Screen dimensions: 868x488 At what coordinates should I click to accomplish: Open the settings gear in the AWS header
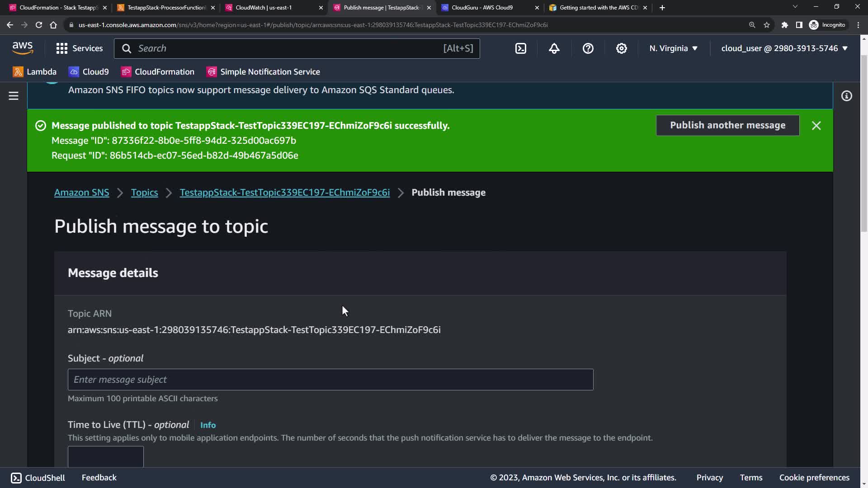(622, 48)
